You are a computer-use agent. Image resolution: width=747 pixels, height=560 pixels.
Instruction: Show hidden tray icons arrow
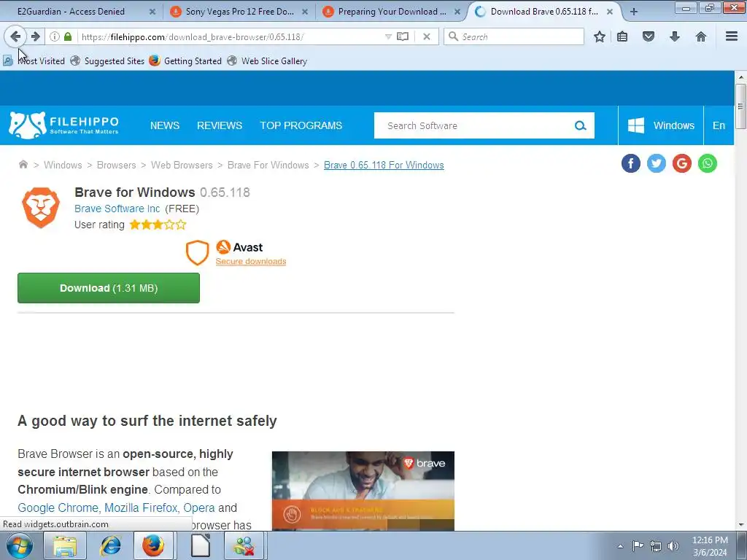click(620, 546)
